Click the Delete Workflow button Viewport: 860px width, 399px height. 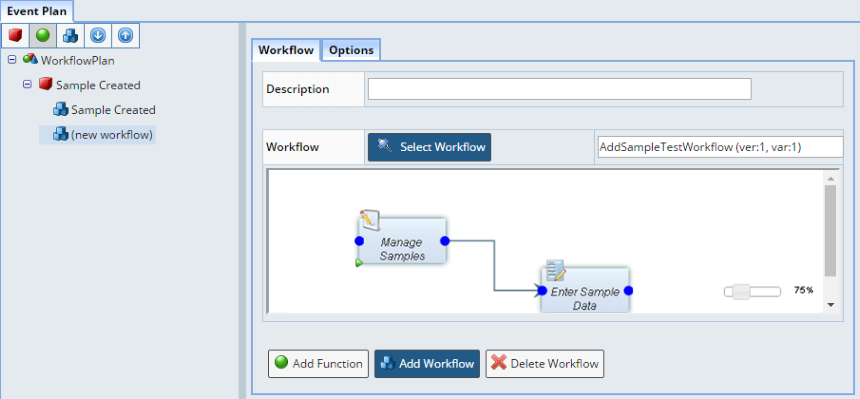click(x=545, y=364)
